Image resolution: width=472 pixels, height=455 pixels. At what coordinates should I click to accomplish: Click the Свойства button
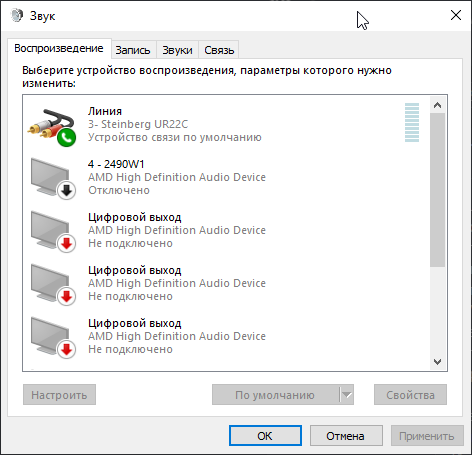(410, 395)
